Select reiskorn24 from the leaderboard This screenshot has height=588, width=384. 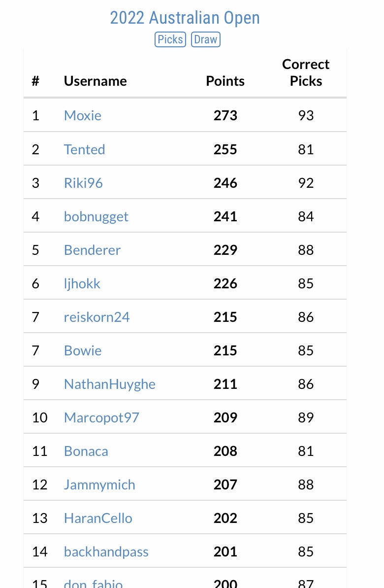(97, 317)
